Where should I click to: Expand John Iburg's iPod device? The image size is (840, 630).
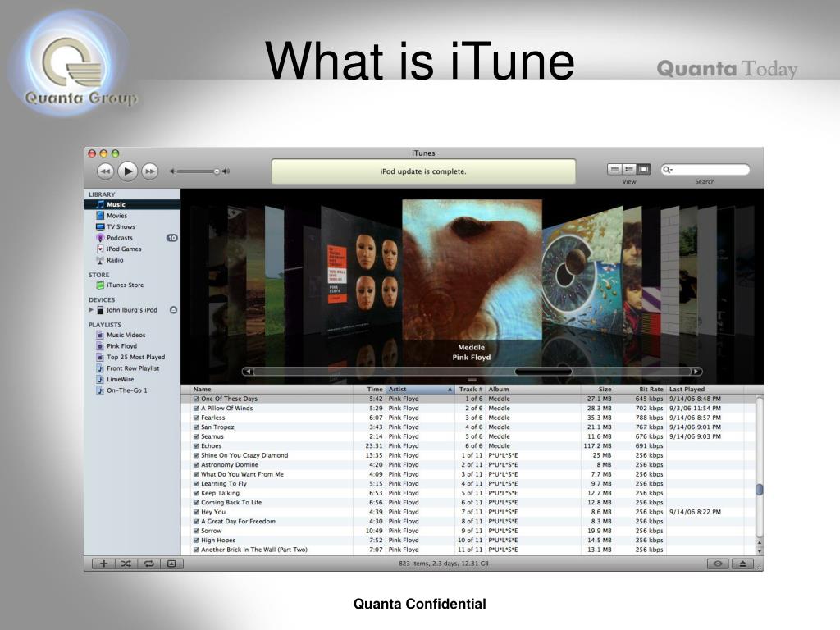click(x=90, y=309)
